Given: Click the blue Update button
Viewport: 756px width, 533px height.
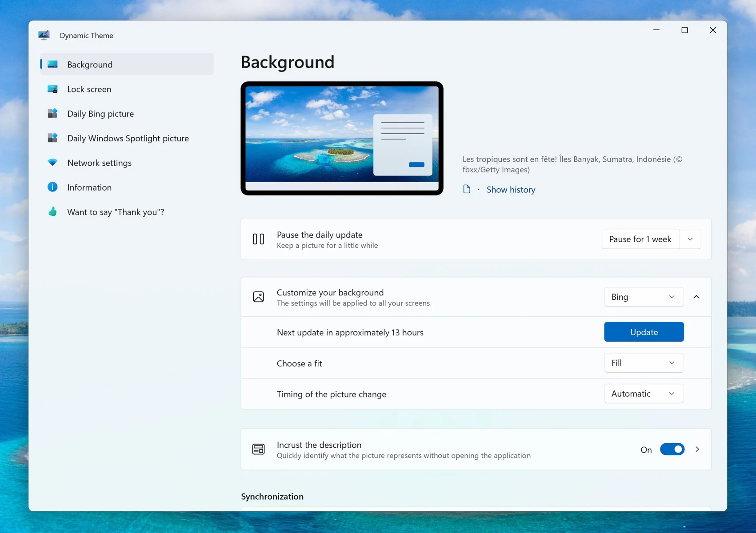Looking at the screenshot, I should (644, 332).
